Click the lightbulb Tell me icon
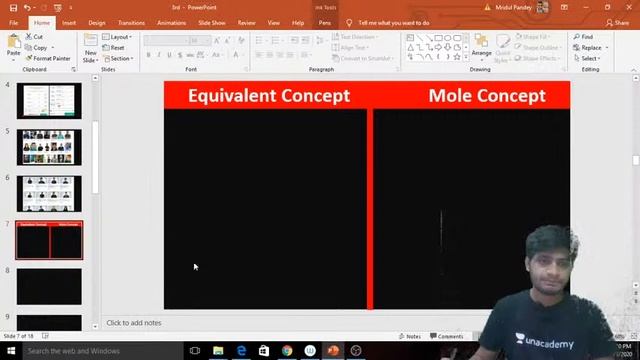640x360 pixels. click(349, 23)
